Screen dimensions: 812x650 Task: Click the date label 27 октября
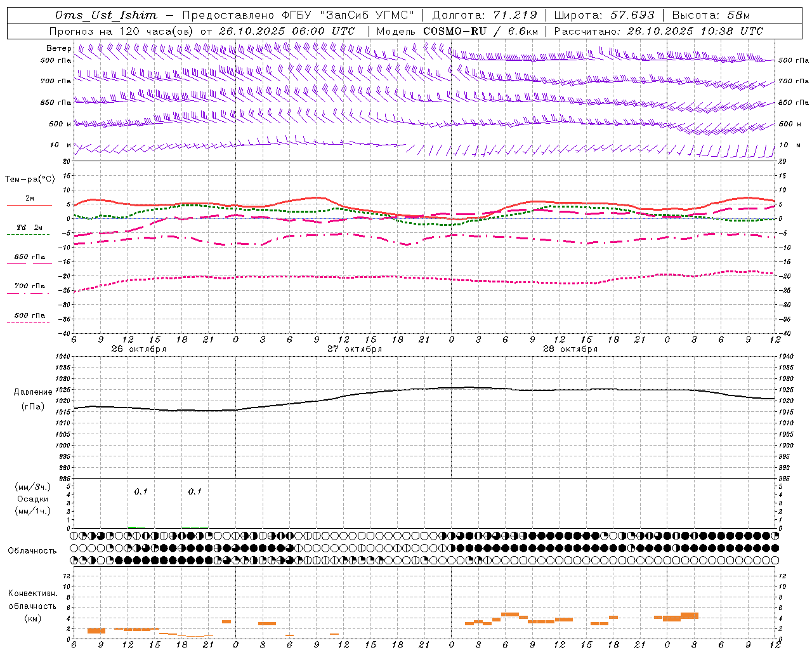(x=354, y=349)
